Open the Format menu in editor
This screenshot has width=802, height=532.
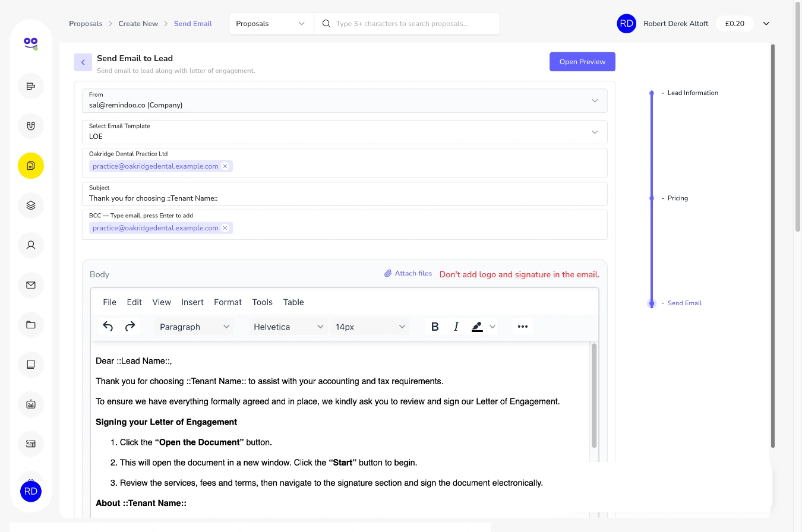pyautogui.click(x=228, y=302)
